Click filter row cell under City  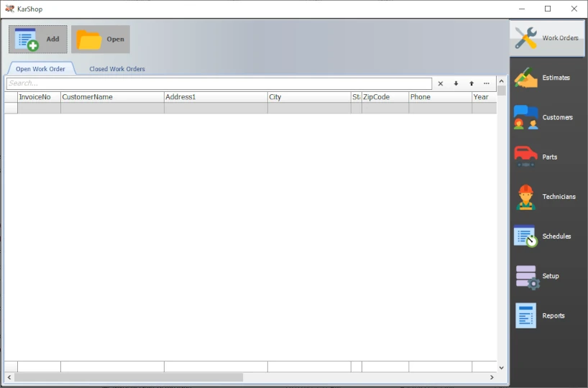tap(309, 108)
